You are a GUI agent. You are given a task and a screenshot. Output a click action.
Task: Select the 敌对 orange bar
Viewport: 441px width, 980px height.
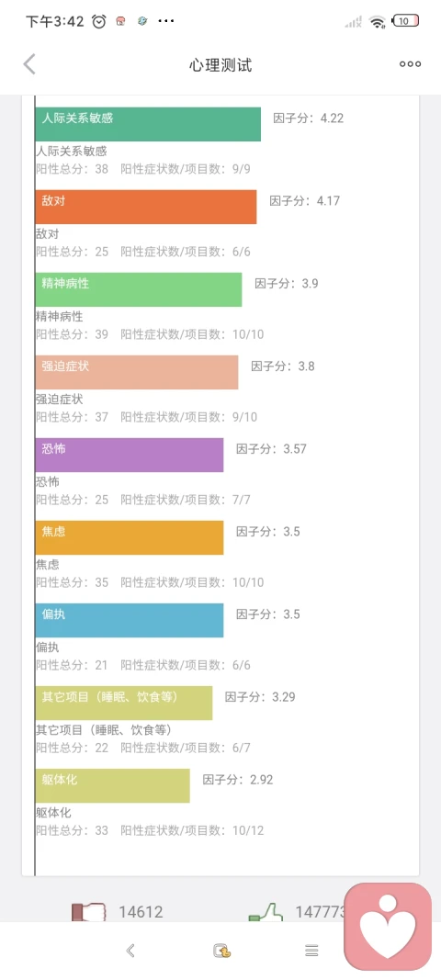coord(146,207)
